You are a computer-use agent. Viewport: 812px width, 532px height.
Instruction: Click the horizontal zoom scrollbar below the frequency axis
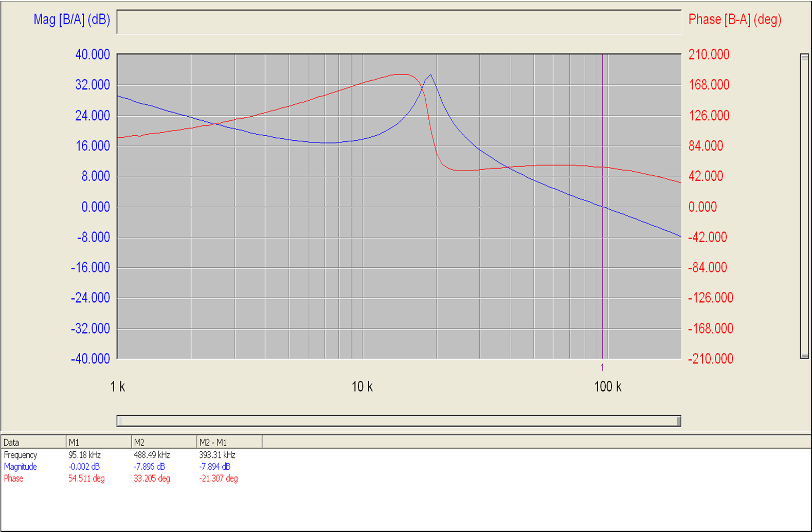(x=399, y=421)
